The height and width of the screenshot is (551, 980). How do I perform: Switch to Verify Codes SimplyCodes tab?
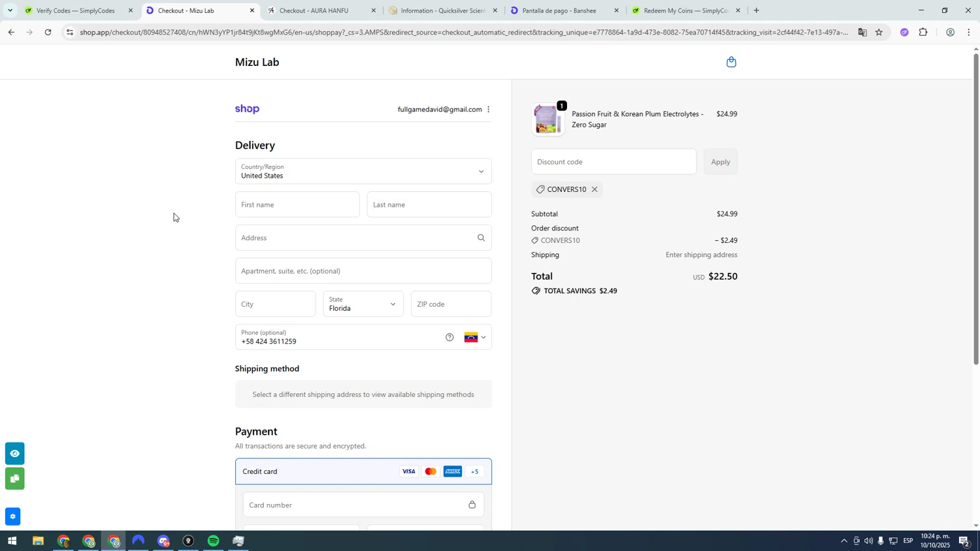(75, 10)
